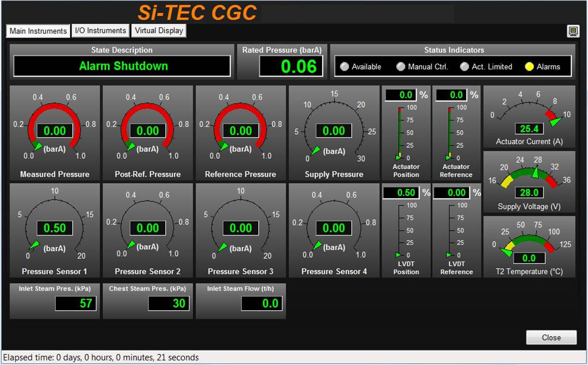The width and height of the screenshot is (588, 365).
Task: Click the Pressure Sensor 4 label
Action: (334, 271)
